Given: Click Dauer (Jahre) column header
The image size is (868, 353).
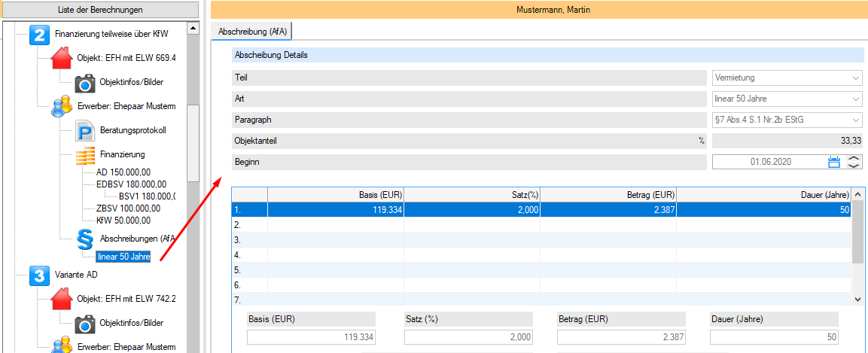Looking at the screenshot, I should [764, 194].
